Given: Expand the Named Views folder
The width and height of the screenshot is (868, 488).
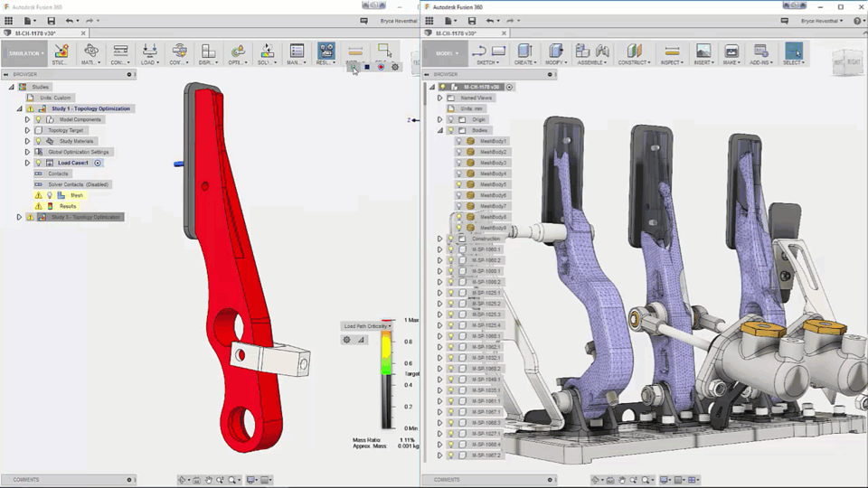Looking at the screenshot, I should point(439,98).
